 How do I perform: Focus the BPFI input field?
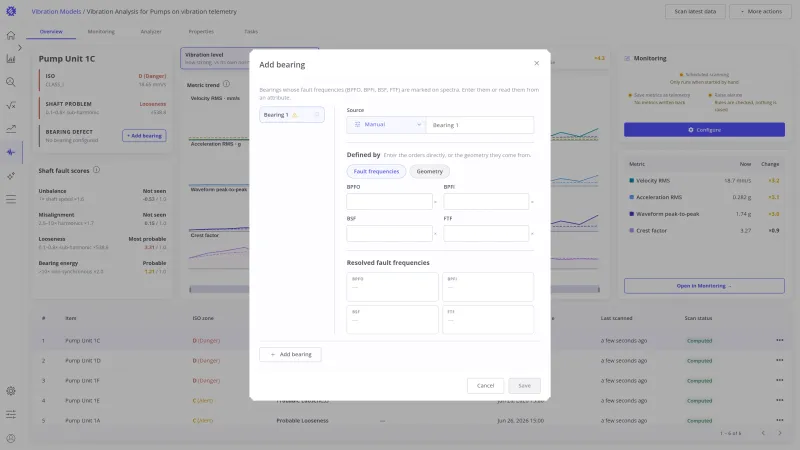pyautogui.click(x=486, y=202)
